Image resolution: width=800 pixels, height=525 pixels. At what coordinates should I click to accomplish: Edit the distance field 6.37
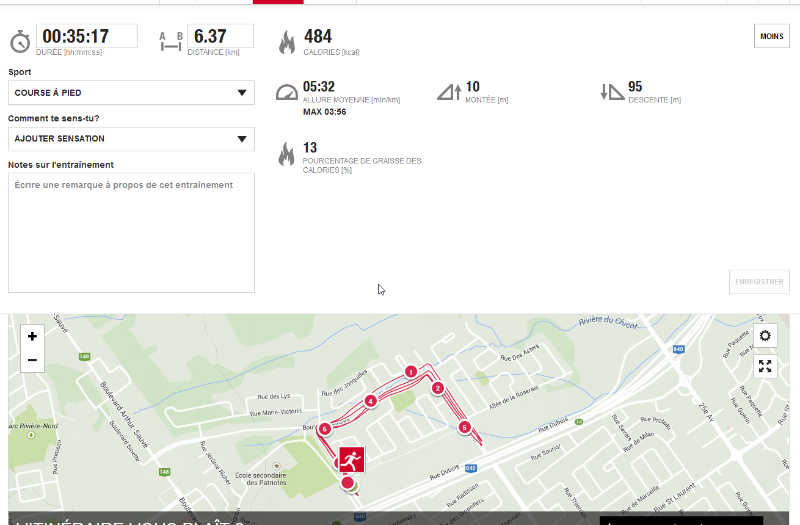[220, 36]
